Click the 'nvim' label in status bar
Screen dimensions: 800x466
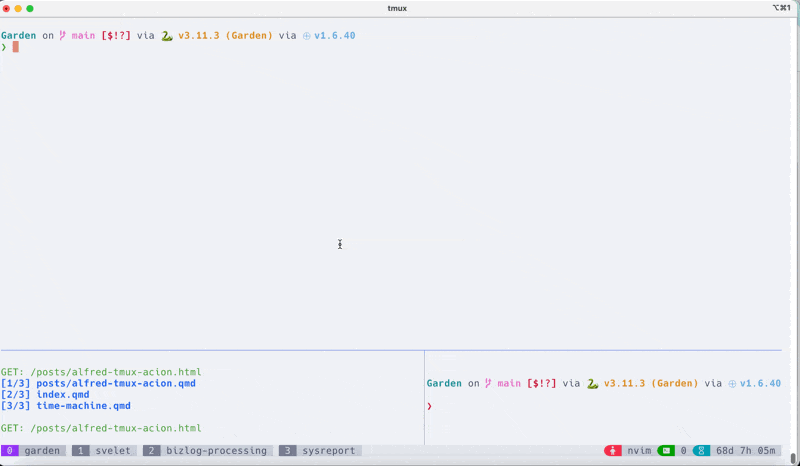[x=639, y=451]
